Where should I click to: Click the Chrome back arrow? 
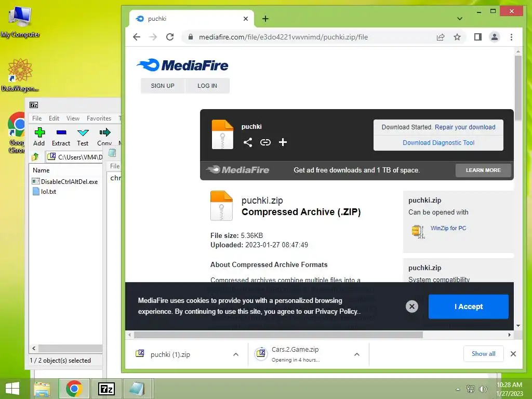pyautogui.click(x=137, y=37)
